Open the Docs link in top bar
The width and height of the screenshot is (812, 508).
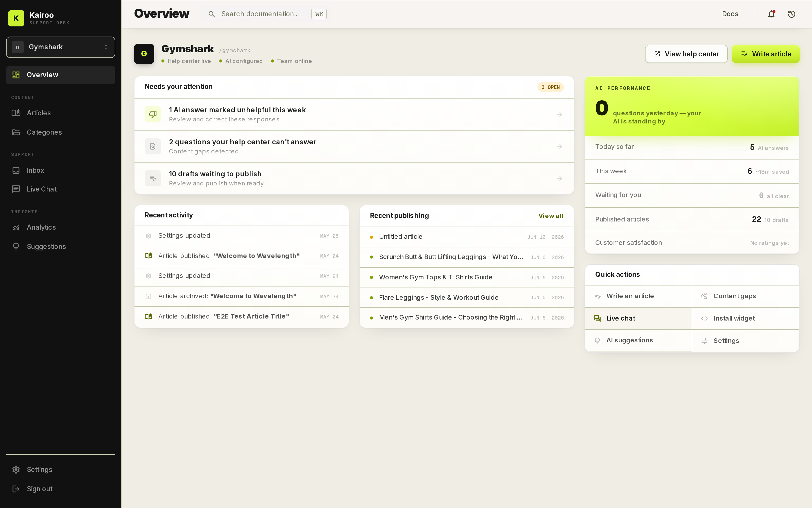point(730,14)
